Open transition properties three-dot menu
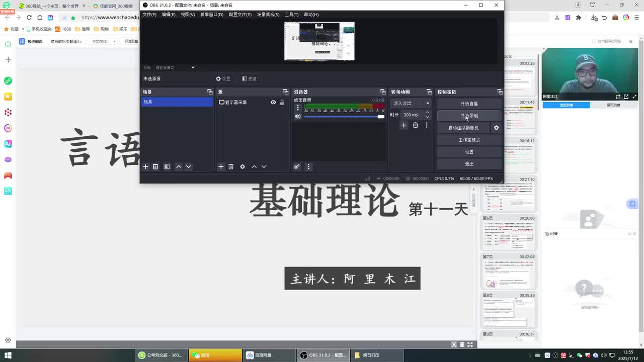Screen dimensions: 644x362 427,125
